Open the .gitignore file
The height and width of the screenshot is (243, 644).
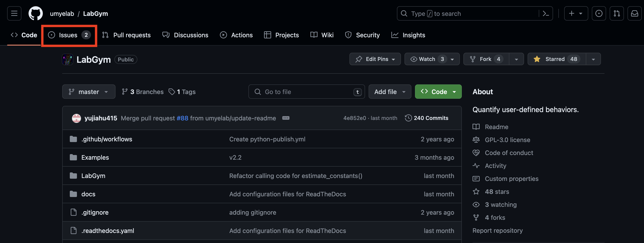coord(95,212)
